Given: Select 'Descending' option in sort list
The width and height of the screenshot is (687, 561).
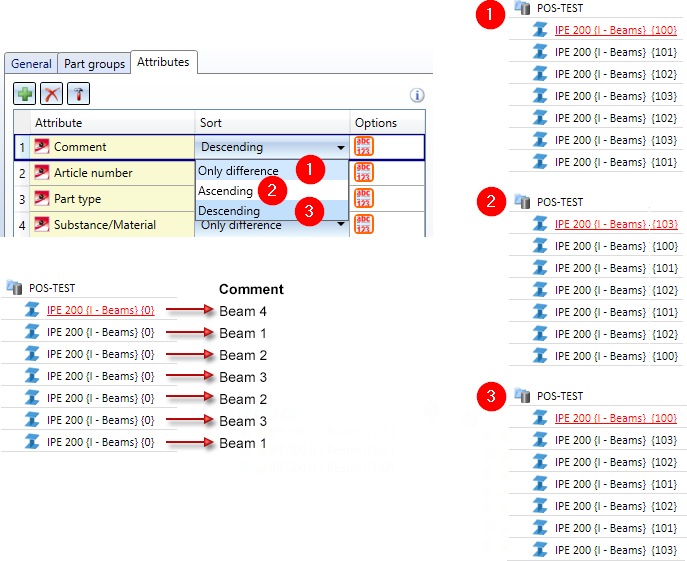Looking at the screenshot, I should point(229,211).
